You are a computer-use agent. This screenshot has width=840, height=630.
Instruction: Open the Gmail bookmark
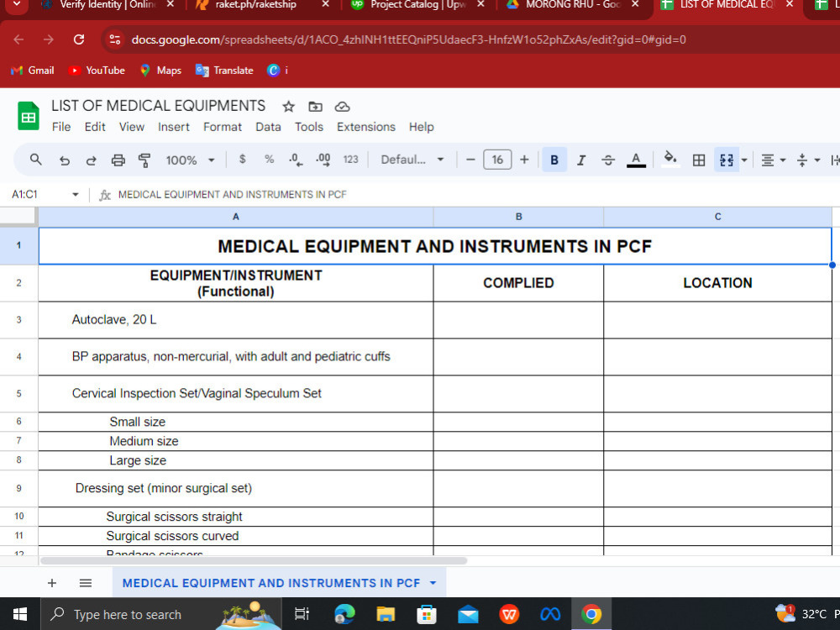(33, 71)
